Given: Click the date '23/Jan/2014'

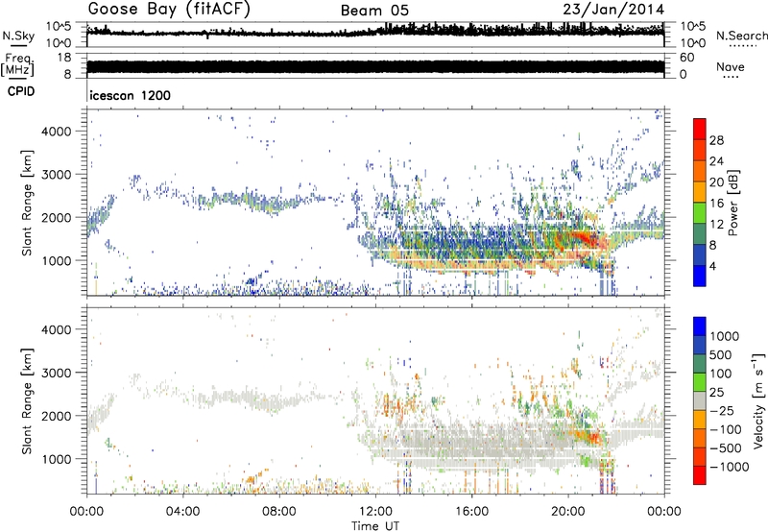Looking at the screenshot, I should point(613,10).
